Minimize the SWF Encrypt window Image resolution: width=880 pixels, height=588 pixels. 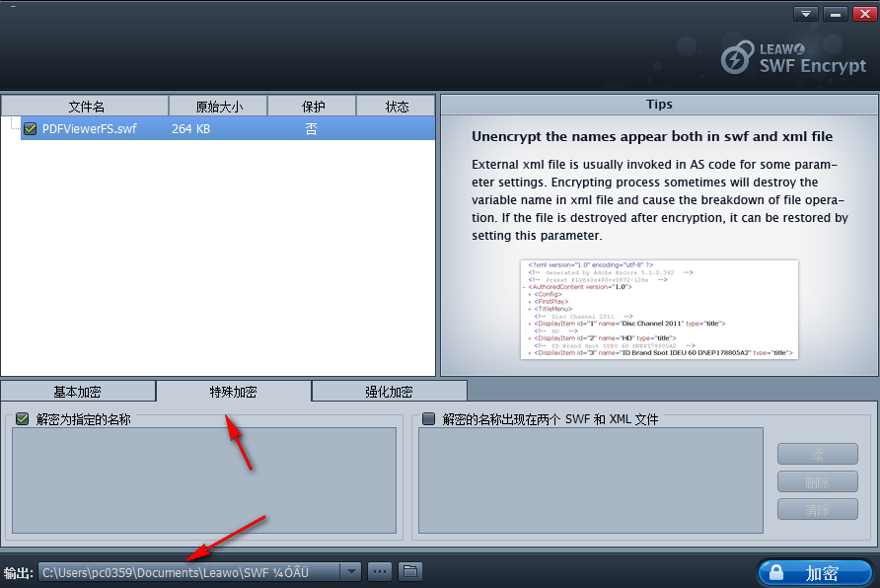point(835,14)
